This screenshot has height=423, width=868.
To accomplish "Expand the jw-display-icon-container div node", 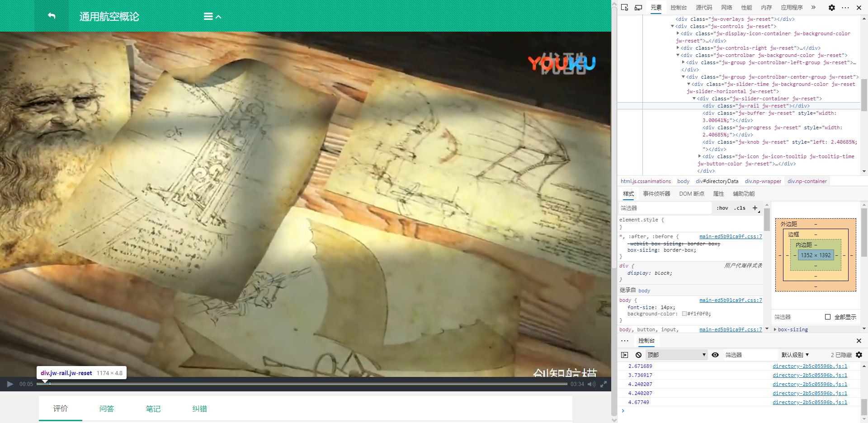I will point(678,33).
